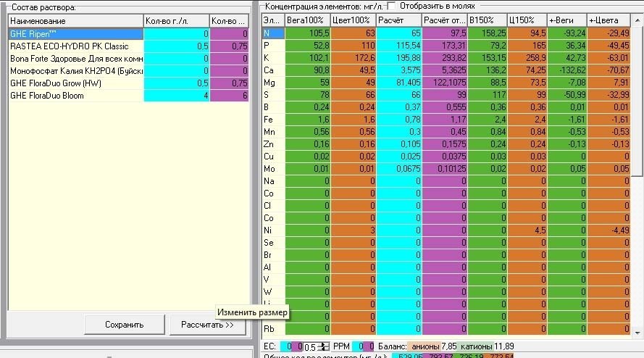644x358 pixels.
Task: Click the Расчёт column header
Action: [399, 20]
